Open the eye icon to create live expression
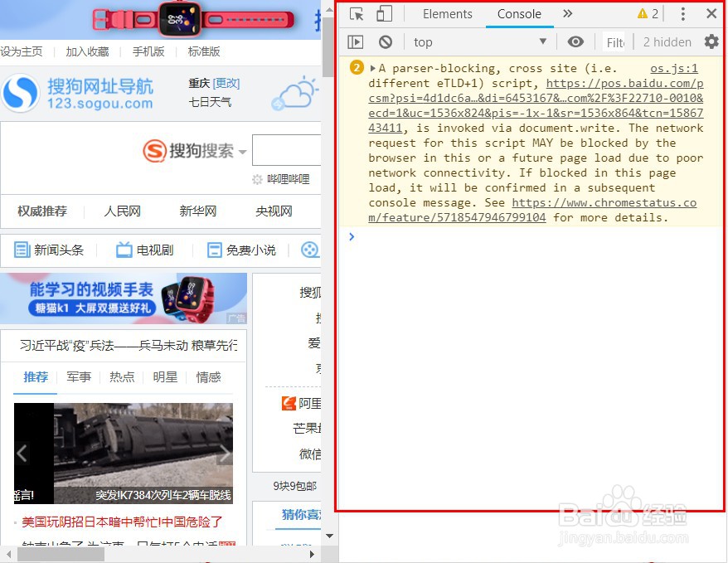The height and width of the screenshot is (563, 728). click(x=575, y=41)
